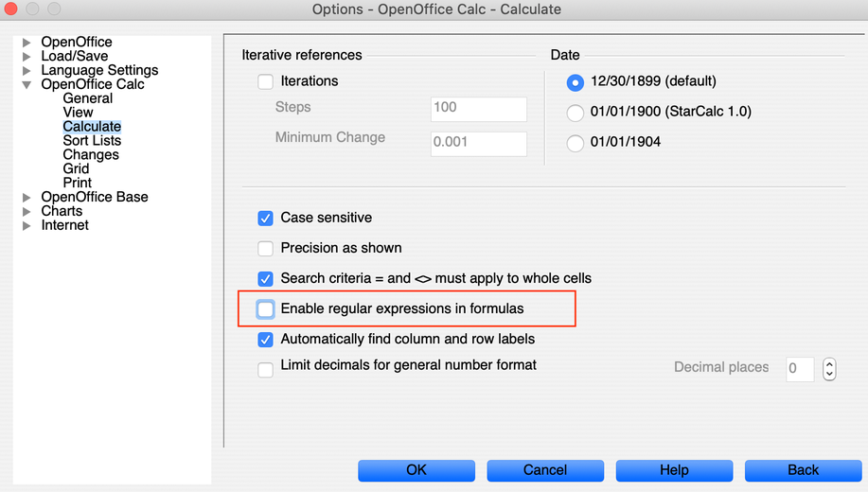Click the OK button
The image size is (868, 492).
(x=416, y=470)
